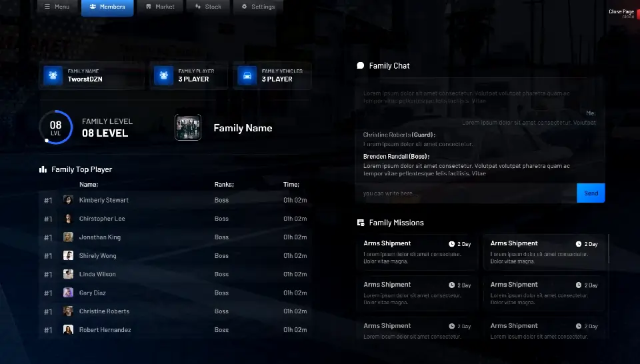Send the chat message
The width and height of the screenshot is (640, 364).
click(591, 193)
